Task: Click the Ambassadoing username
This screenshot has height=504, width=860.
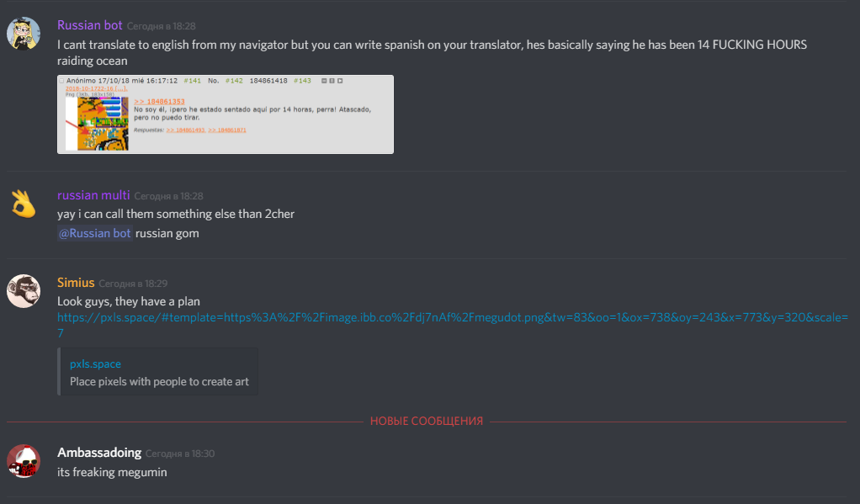Action: point(99,453)
